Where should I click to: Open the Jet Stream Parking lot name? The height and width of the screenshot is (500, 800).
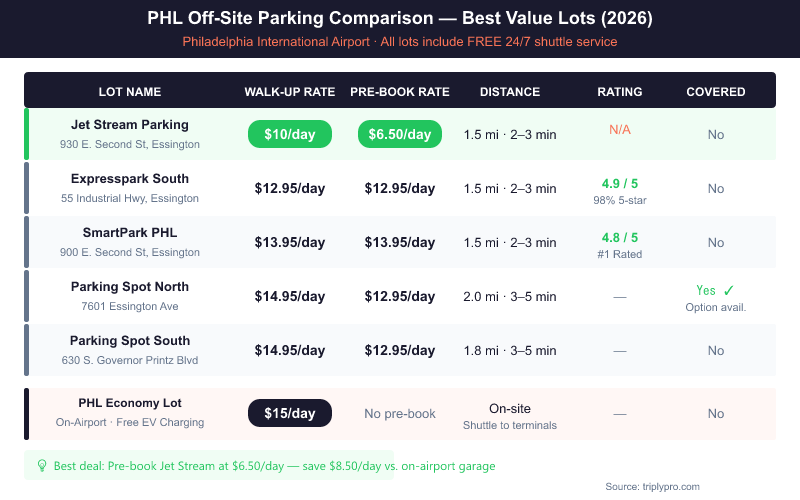(130, 125)
